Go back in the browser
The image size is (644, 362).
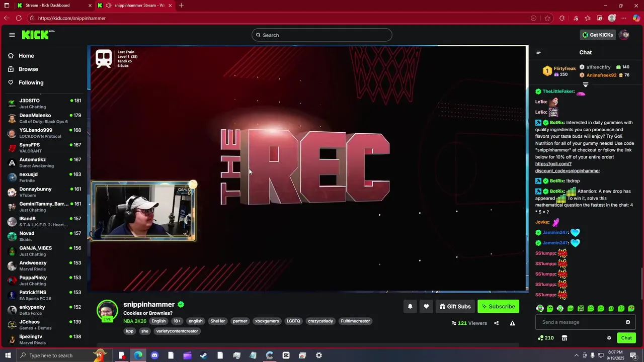tap(7, 18)
